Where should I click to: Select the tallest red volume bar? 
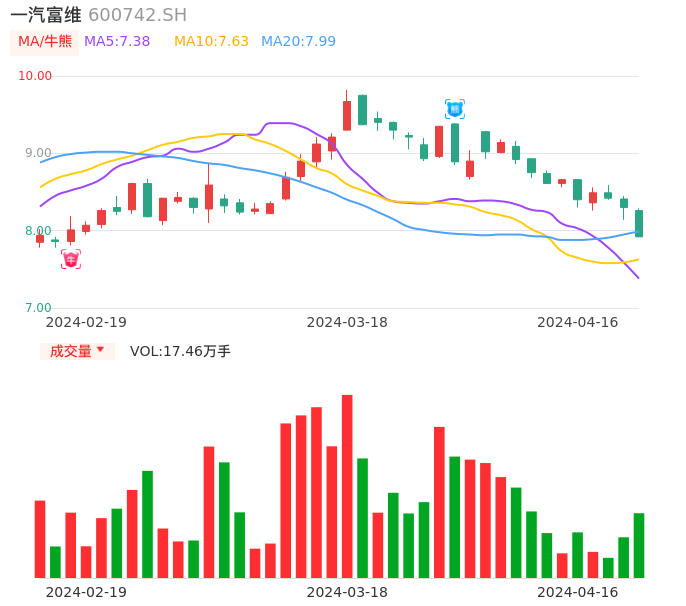pyautogui.click(x=347, y=486)
